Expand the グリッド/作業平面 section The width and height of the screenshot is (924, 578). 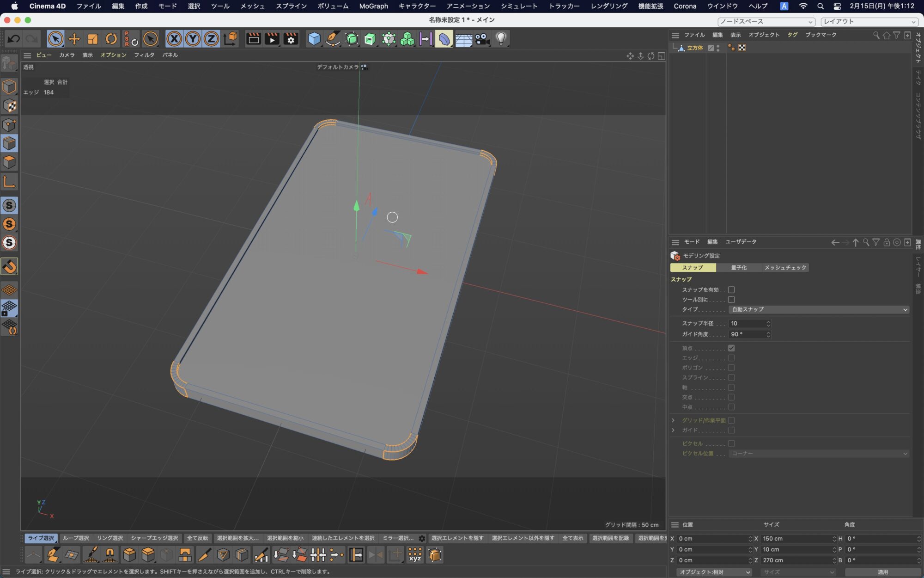click(673, 420)
